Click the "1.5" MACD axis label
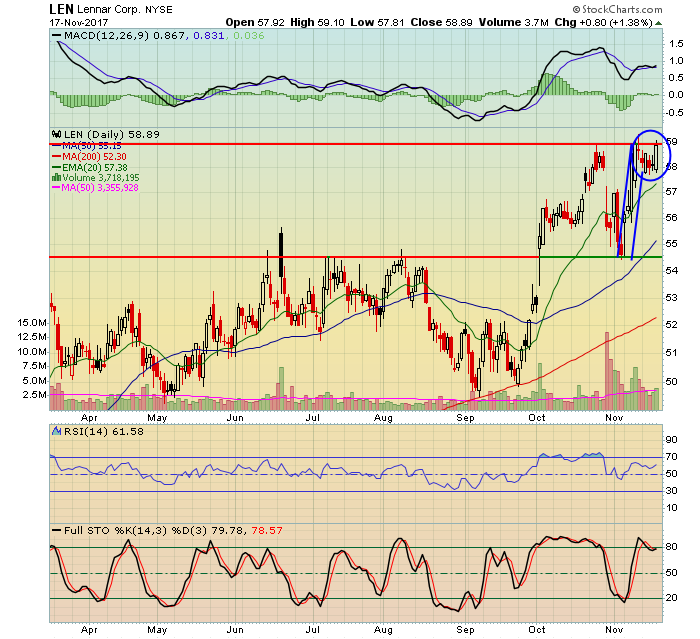 pyautogui.click(x=676, y=44)
